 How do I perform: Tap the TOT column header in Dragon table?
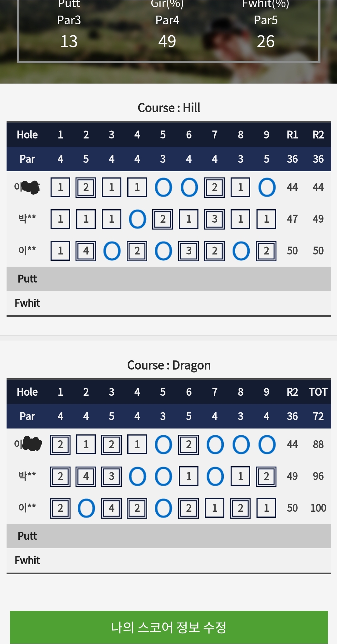[318, 392]
